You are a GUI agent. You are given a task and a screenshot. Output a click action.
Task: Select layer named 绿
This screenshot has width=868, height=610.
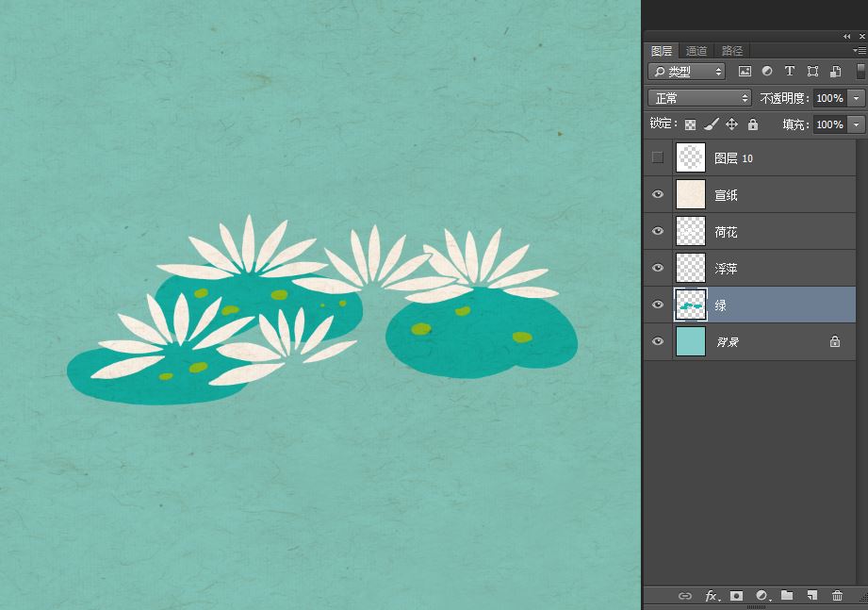(720, 305)
